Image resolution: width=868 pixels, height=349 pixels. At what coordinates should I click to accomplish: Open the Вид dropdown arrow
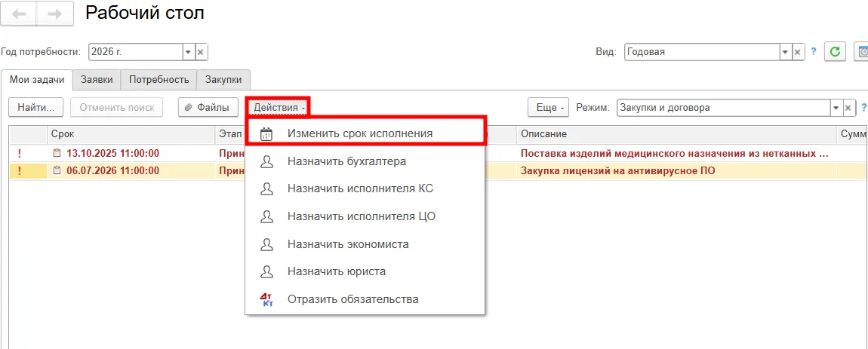(x=785, y=52)
